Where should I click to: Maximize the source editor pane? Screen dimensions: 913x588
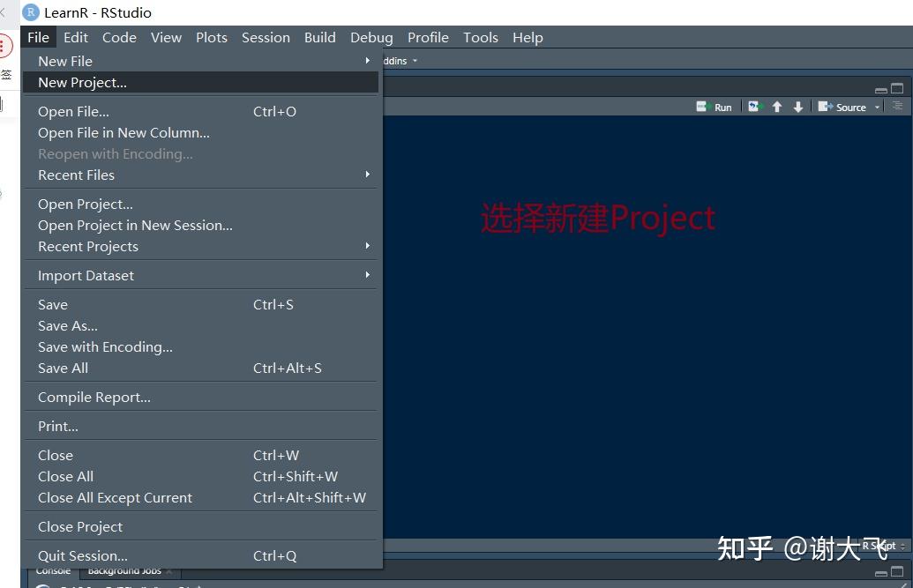(x=897, y=88)
